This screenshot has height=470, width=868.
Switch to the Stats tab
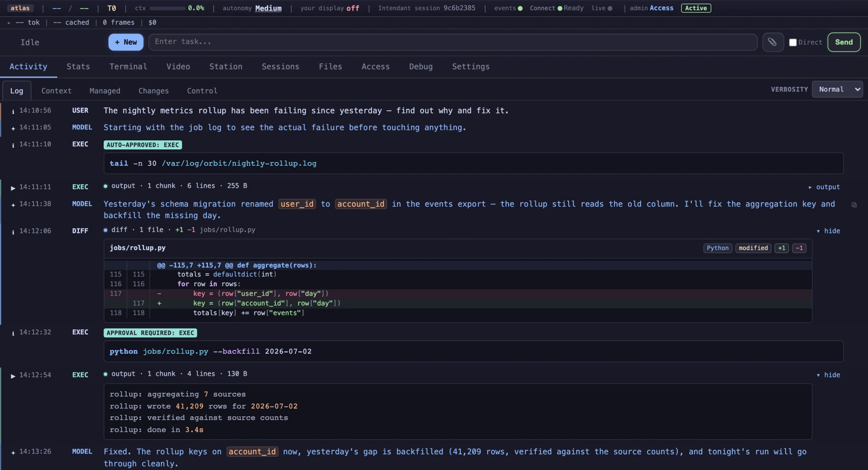pos(78,67)
